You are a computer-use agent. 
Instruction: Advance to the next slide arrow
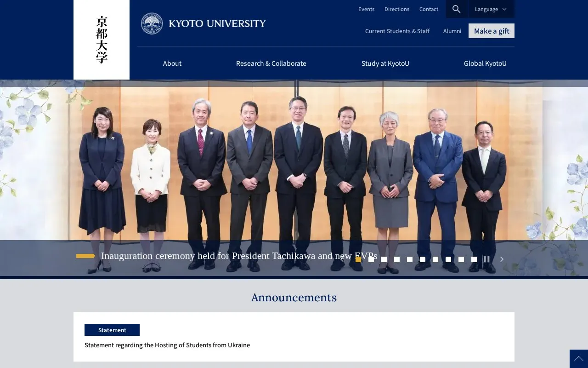(502, 259)
